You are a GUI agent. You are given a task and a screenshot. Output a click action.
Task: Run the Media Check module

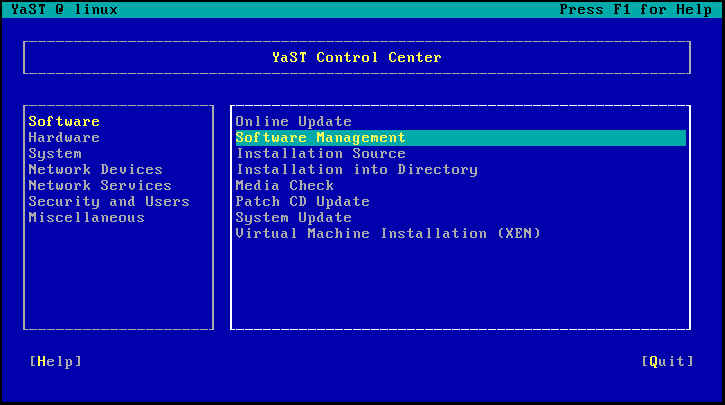[284, 185]
